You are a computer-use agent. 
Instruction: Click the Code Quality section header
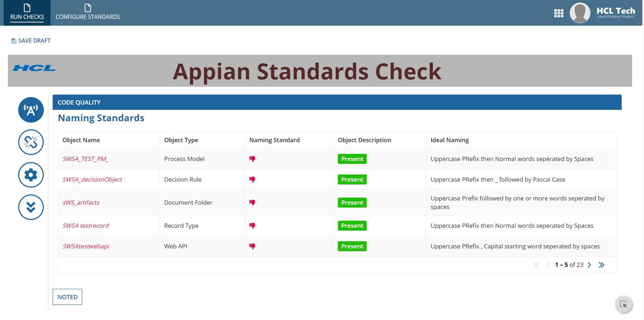click(337, 102)
